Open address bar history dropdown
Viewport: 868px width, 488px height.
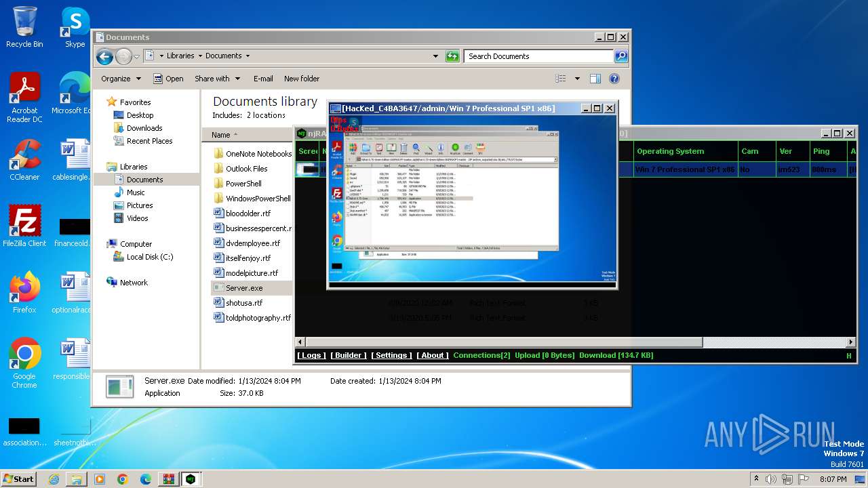coord(435,56)
